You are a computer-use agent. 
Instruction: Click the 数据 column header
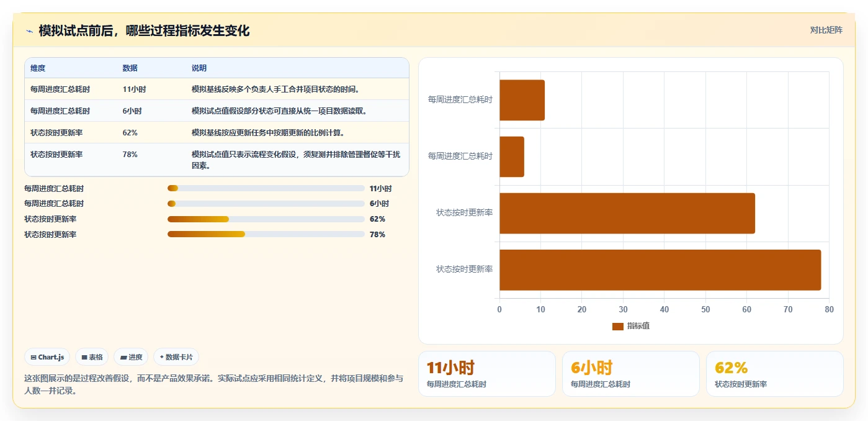point(130,68)
